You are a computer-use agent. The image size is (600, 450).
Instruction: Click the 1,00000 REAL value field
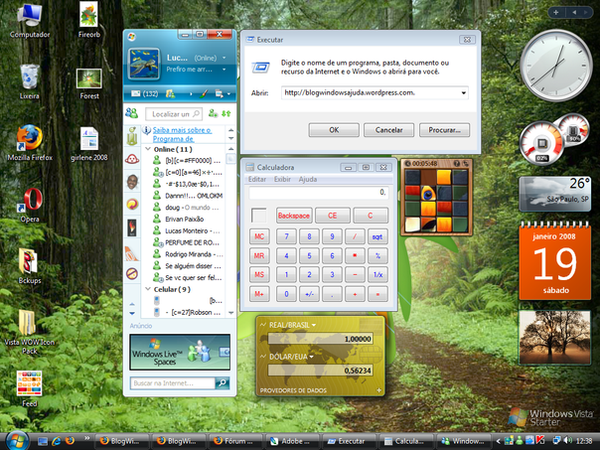320,339
